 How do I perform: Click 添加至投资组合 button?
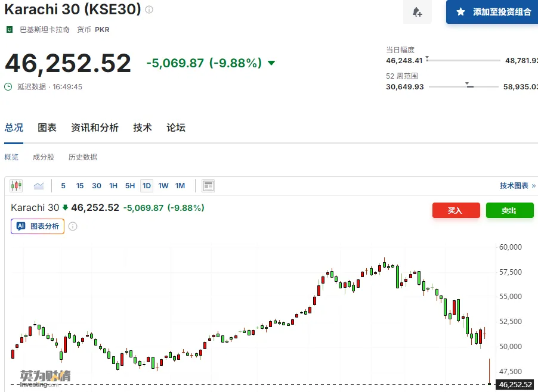coord(493,12)
